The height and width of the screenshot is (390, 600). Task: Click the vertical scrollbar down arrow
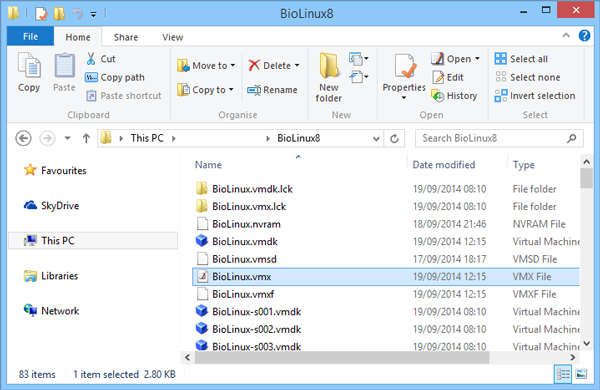click(x=586, y=343)
